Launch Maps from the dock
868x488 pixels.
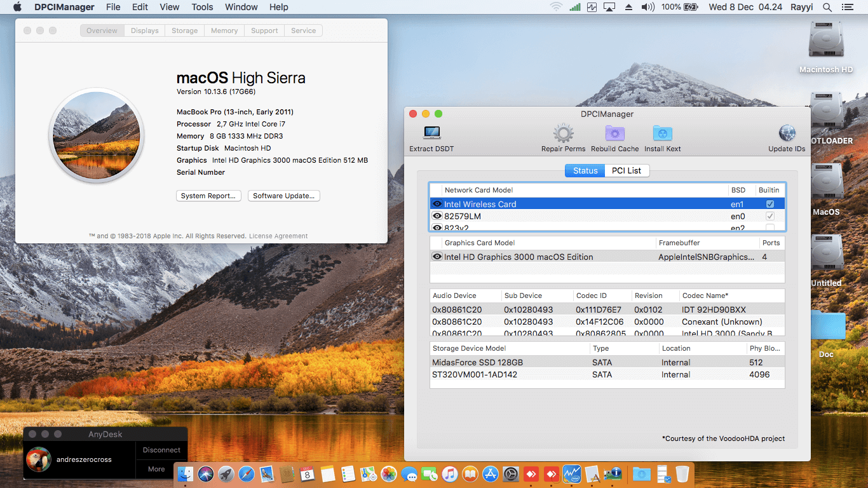click(x=369, y=474)
